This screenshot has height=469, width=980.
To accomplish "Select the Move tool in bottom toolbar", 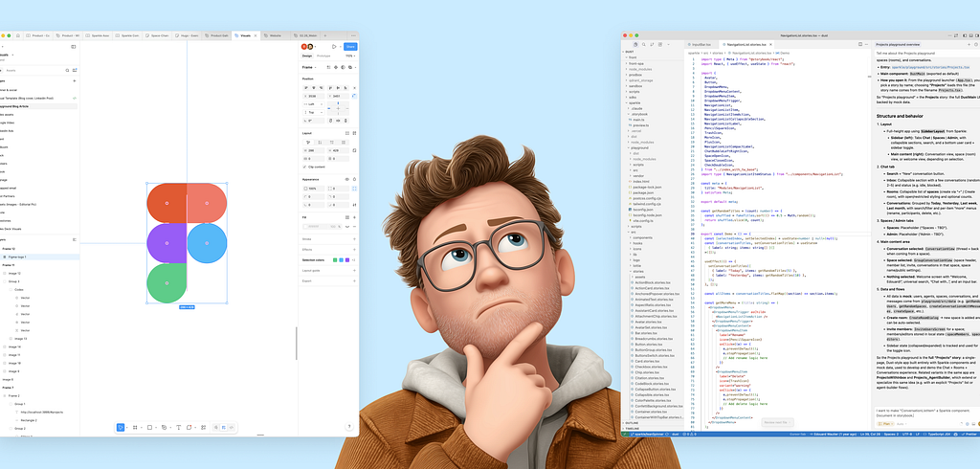I will pos(121,427).
